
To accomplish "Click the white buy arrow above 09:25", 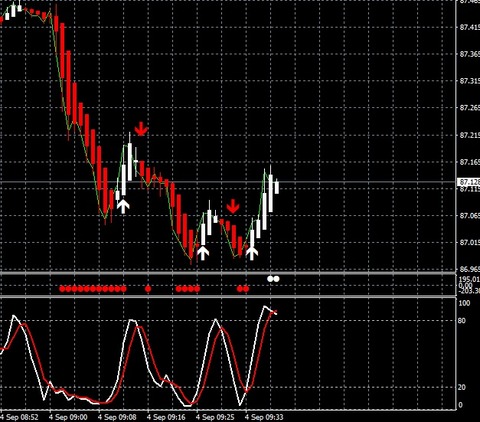I will click(x=203, y=253).
